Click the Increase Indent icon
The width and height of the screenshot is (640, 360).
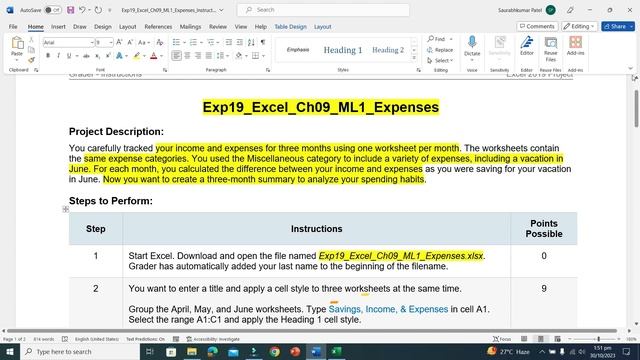[x=240, y=42]
